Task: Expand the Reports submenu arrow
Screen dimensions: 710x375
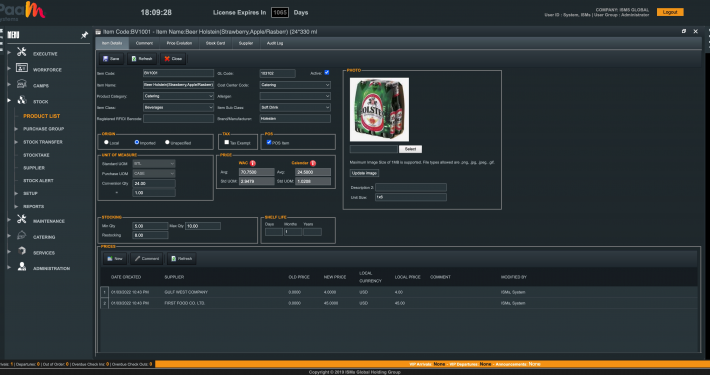Action: (x=16, y=207)
